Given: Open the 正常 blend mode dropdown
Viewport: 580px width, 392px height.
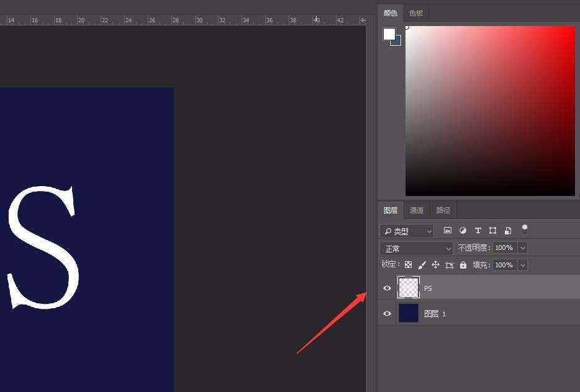Looking at the screenshot, I should (x=416, y=248).
